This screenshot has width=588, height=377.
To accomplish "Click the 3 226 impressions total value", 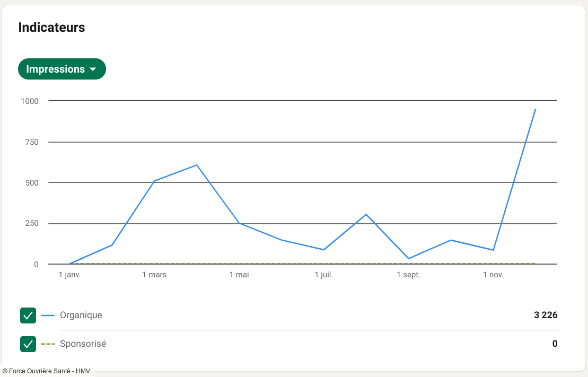I will 546,315.
